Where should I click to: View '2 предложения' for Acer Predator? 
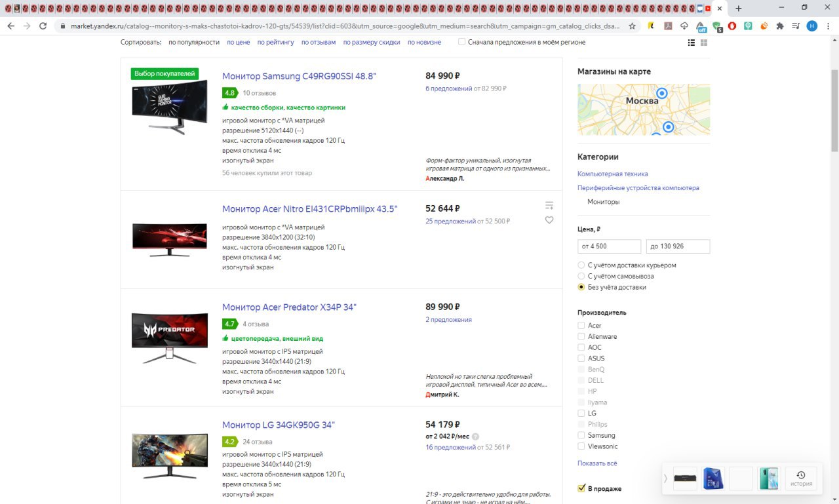[x=448, y=320]
